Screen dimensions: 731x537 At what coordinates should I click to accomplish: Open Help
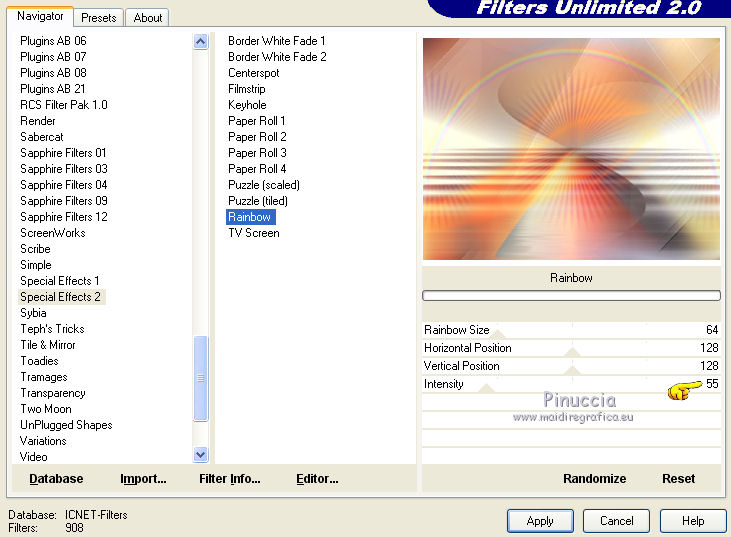coord(693,521)
